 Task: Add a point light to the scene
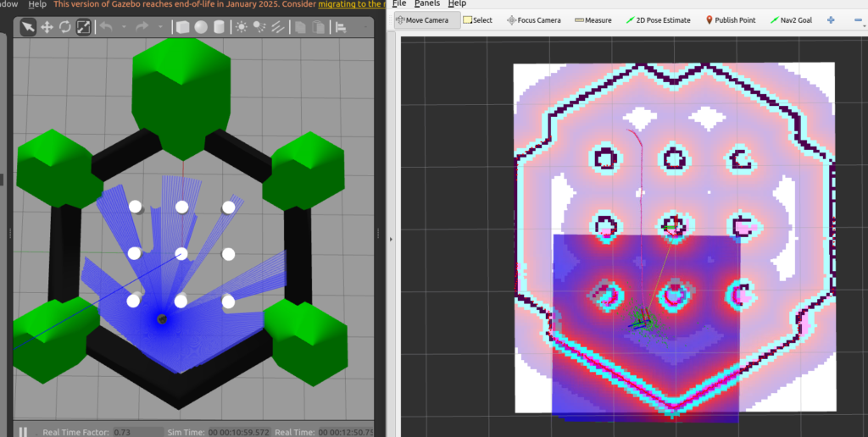(x=242, y=27)
